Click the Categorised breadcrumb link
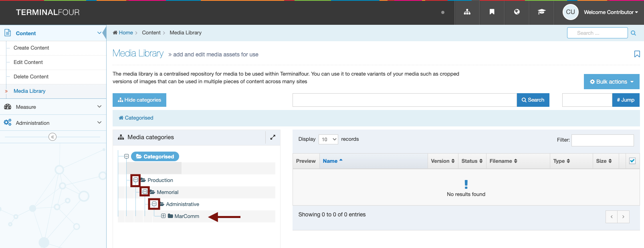The image size is (644, 248). pyautogui.click(x=136, y=118)
